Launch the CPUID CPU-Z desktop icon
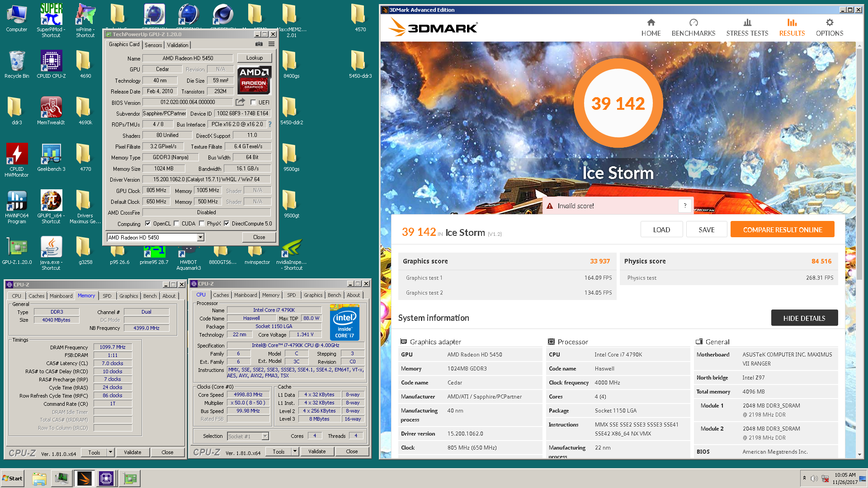The height and width of the screenshot is (488, 868). click(x=51, y=65)
